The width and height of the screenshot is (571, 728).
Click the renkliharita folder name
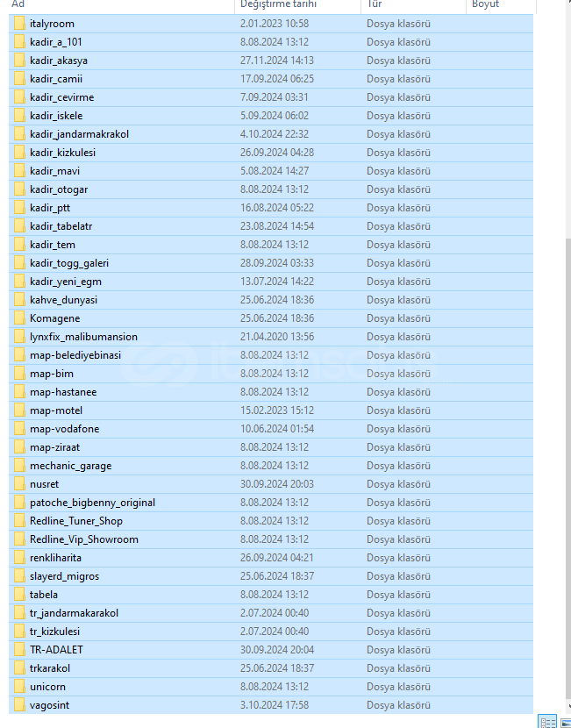(55, 558)
